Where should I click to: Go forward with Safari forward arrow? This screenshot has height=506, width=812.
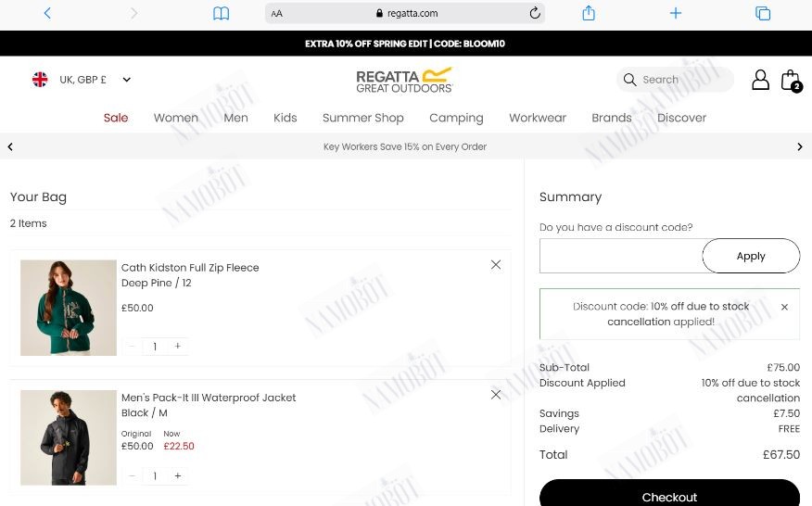coord(133,13)
